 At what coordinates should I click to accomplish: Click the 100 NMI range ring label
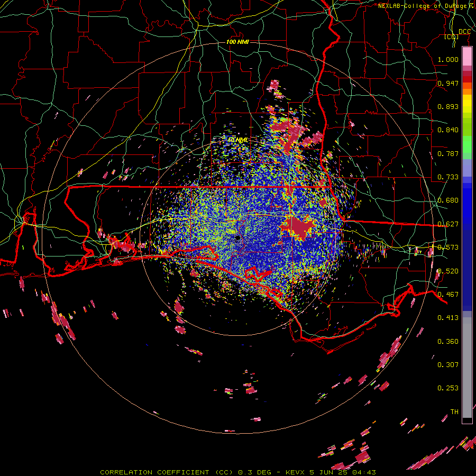pos(237,42)
